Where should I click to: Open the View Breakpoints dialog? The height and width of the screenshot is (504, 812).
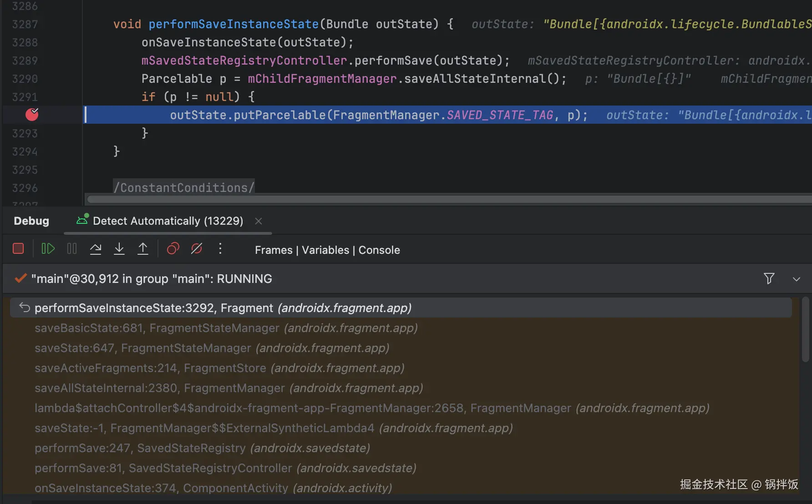point(173,249)
